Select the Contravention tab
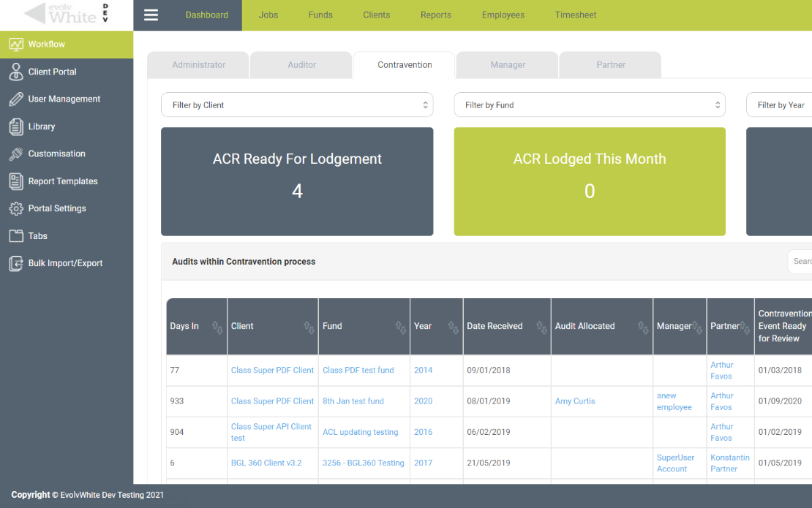 point(405,65)
